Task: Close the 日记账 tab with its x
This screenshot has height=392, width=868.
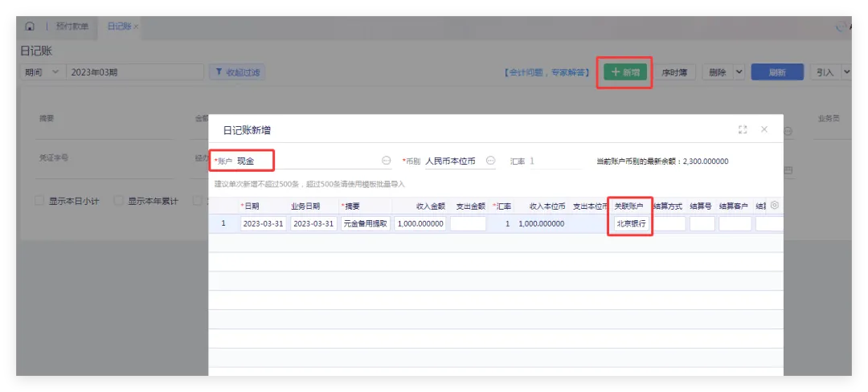Action: tap(136, 27)
